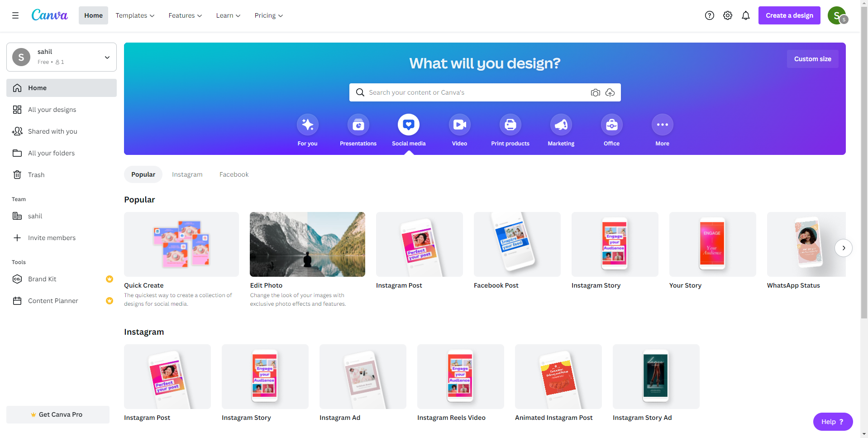
Task: Open the Shared with you link
Action: click(x=52, y=131)
